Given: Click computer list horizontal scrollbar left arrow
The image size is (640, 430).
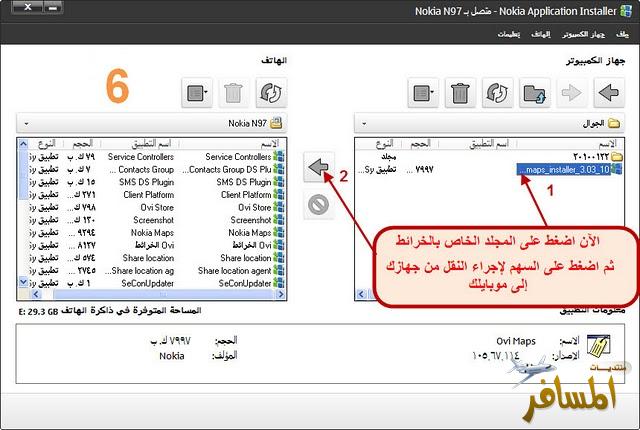Looking at the screenshot, I should click(x=361, y=294).
